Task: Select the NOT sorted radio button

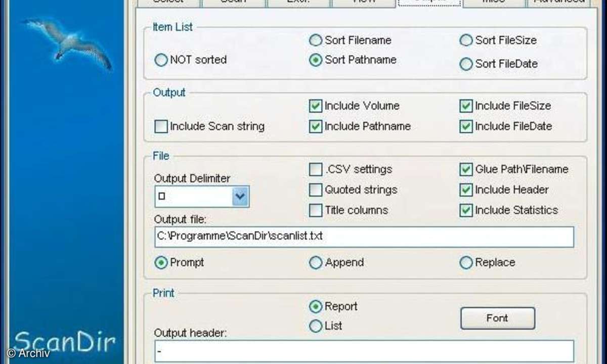Action: click(161, 60)
